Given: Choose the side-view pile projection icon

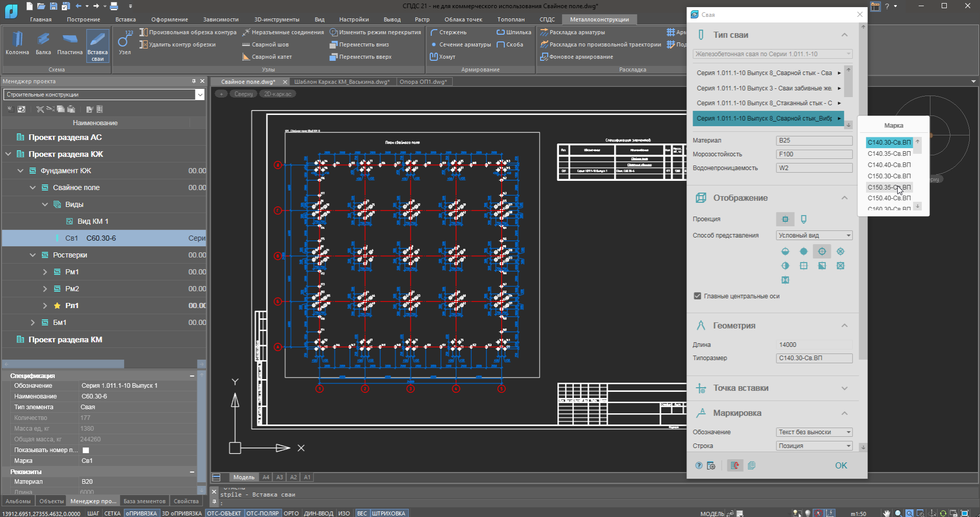Looking at the screenshot, I should [x=803, y=219].
